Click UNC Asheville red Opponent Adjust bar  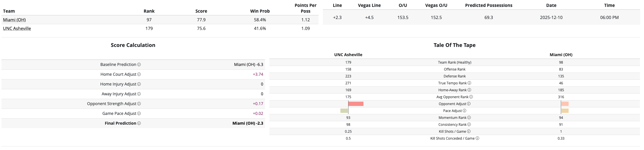tap(356, 104)
